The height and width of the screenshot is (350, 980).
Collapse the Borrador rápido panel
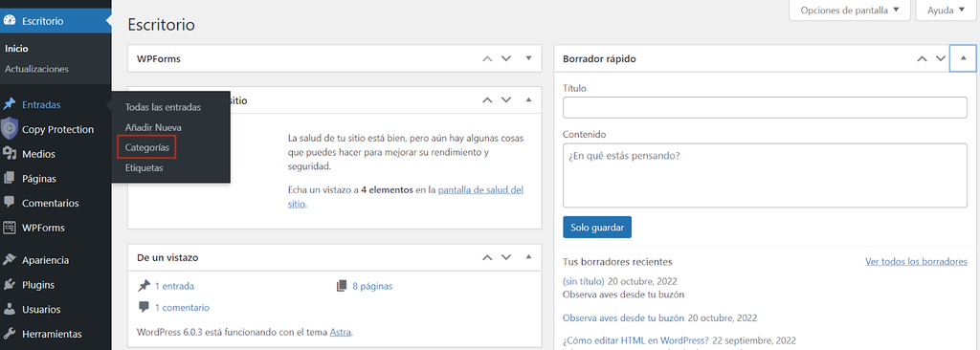[x=963, y=58]
